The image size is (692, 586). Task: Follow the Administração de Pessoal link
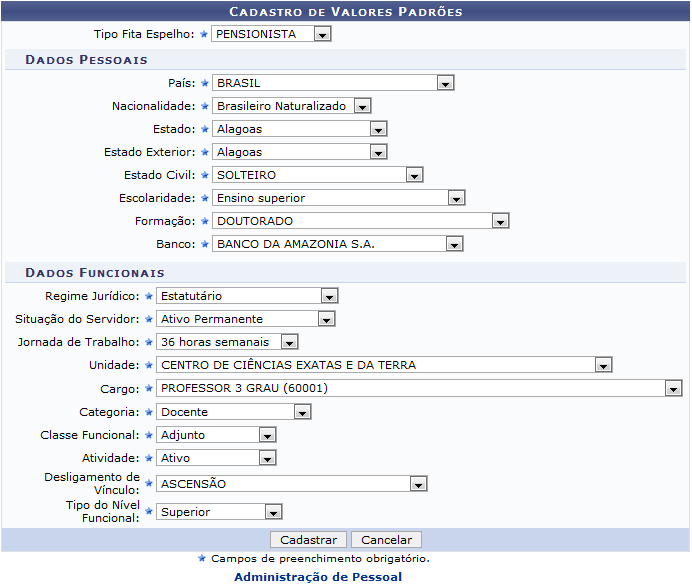(318, 577)
